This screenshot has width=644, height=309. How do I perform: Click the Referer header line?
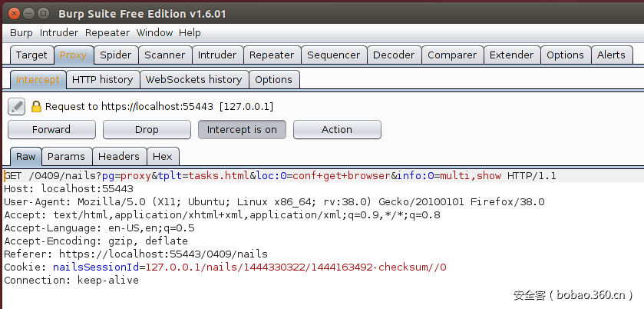tap(136, 254)
